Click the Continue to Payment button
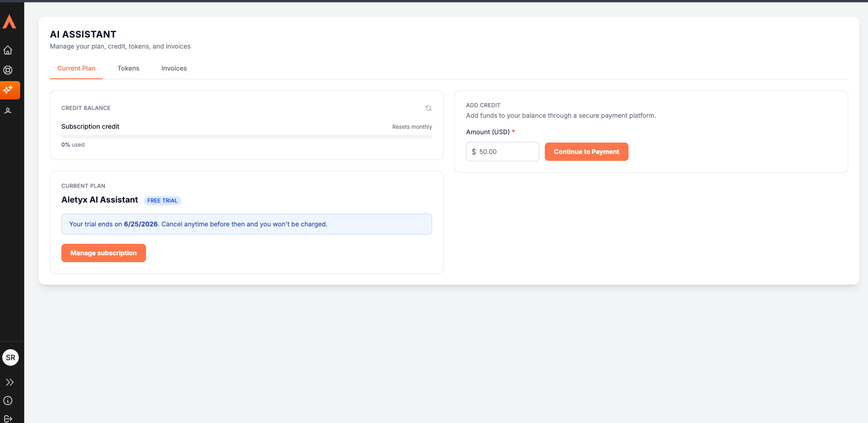 click(x=586, y=152)
